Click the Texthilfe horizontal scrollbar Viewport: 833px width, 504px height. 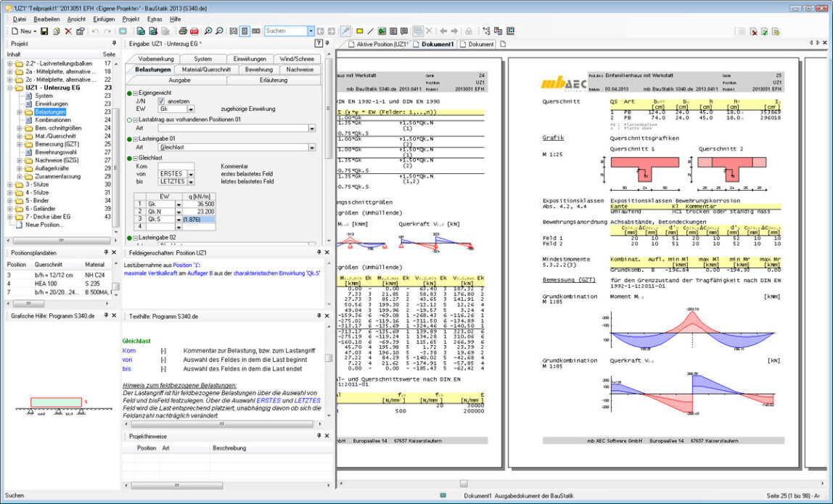pos(221,424)
